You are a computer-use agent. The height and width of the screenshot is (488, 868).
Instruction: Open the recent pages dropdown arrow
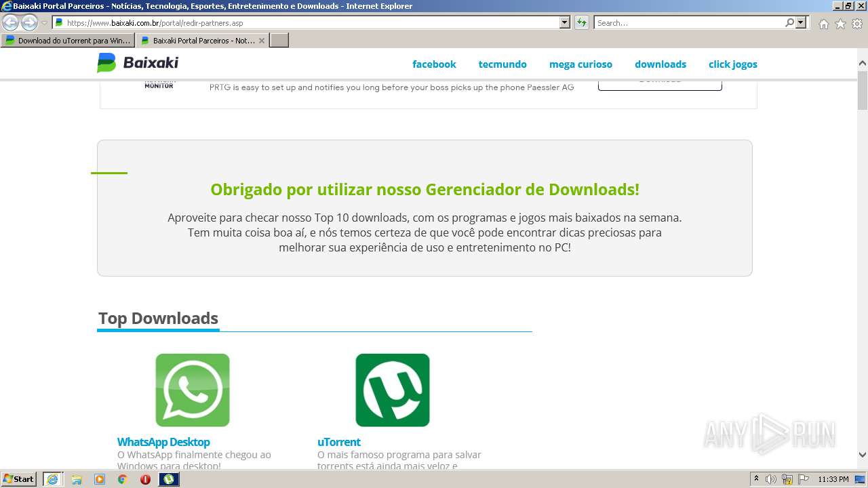coord(45,23)
